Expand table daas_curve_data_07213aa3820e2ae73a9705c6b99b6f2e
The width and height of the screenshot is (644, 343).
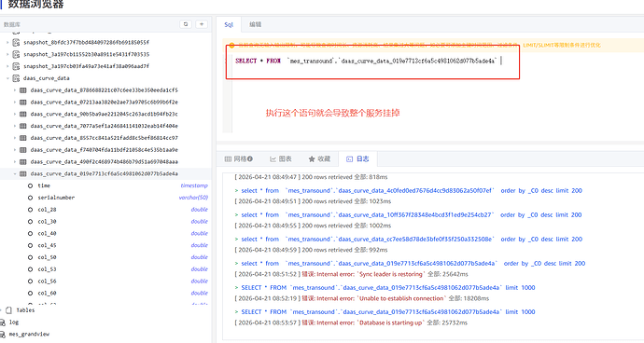[15, 103]
